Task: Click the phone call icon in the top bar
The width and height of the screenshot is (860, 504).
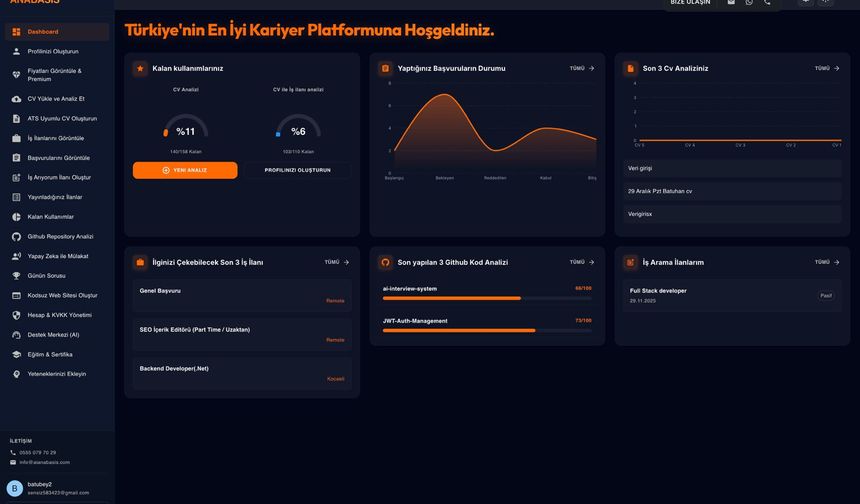Action: 767,2
